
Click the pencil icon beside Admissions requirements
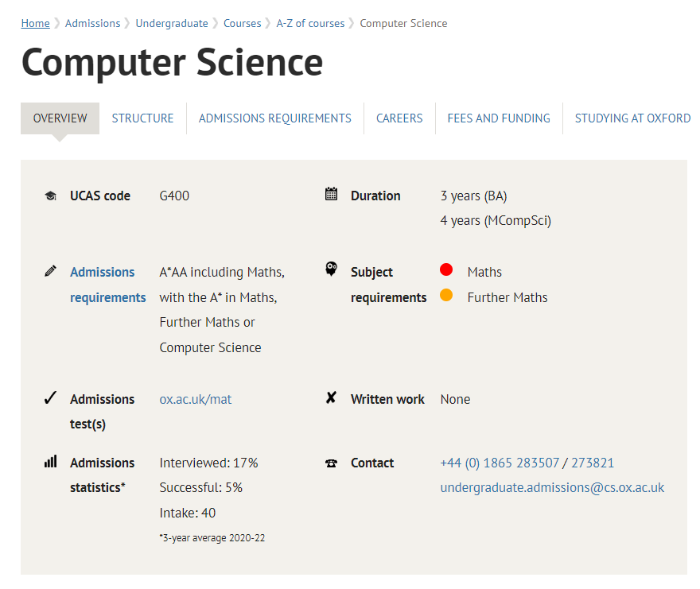coord(50,271)
